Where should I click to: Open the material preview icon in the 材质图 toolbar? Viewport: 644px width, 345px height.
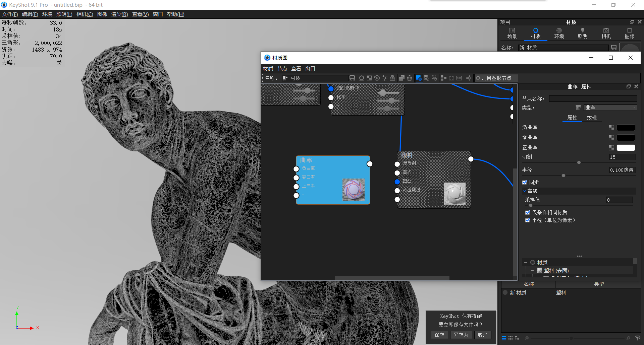[362, 78]
